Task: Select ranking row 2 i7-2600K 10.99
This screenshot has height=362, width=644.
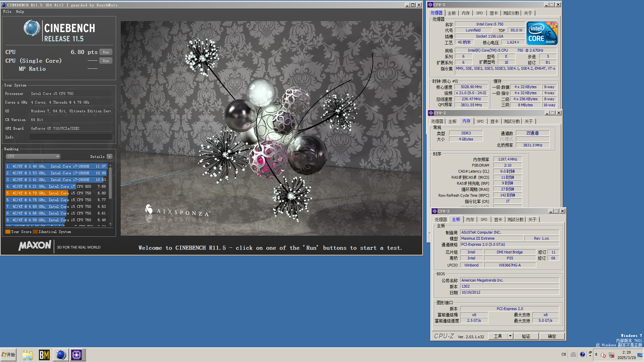Action: [x=56, y=173]
